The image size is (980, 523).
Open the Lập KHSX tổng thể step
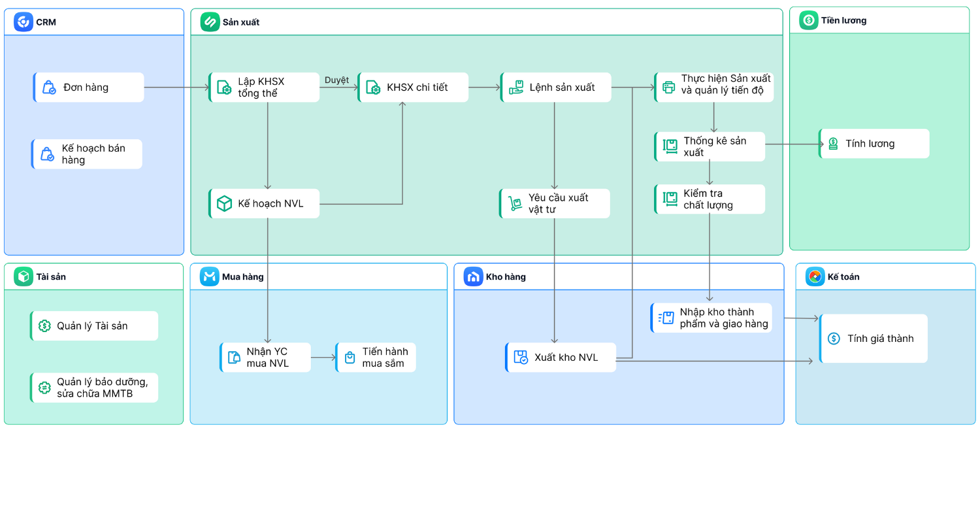[265, 88]
